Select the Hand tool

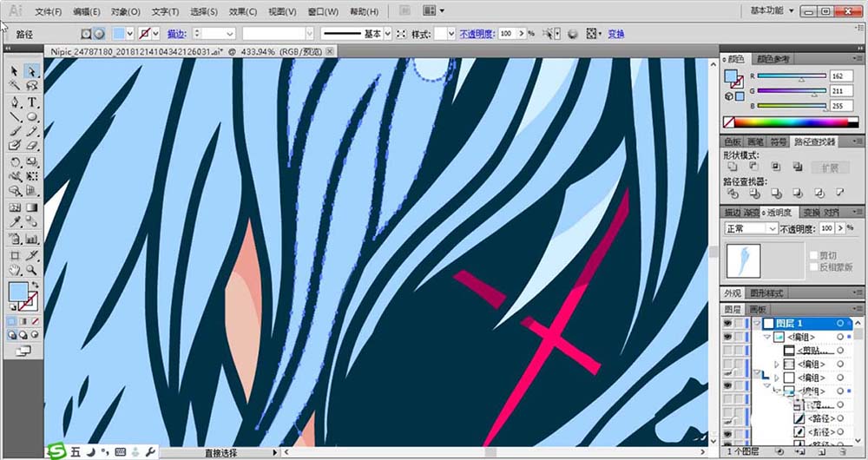(15, 270)
